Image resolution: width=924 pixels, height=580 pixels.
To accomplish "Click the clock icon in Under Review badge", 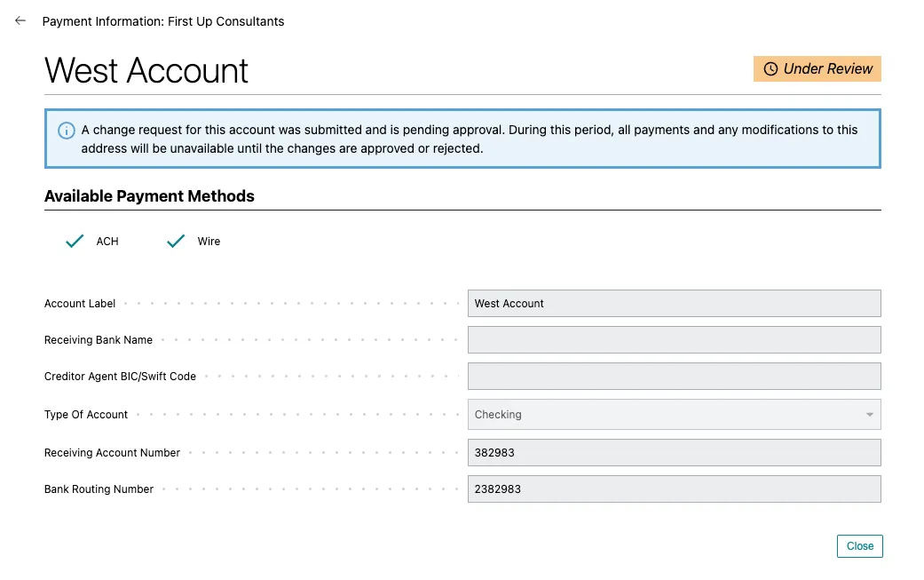I will coord(770,69).
